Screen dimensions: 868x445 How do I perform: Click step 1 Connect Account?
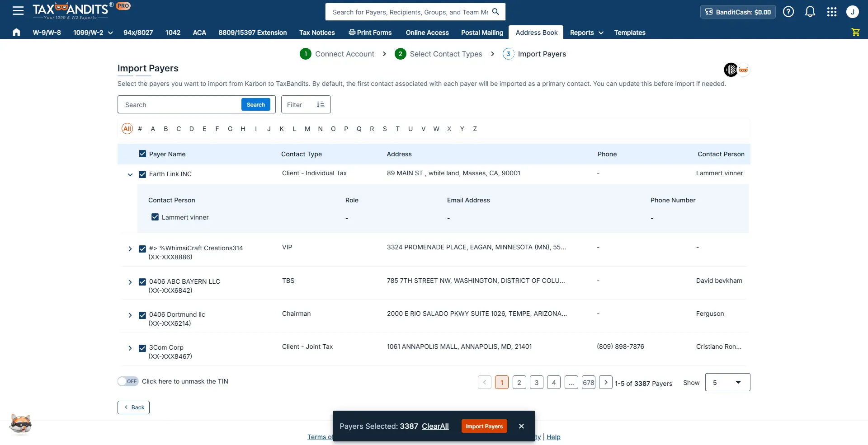[337, 54]
